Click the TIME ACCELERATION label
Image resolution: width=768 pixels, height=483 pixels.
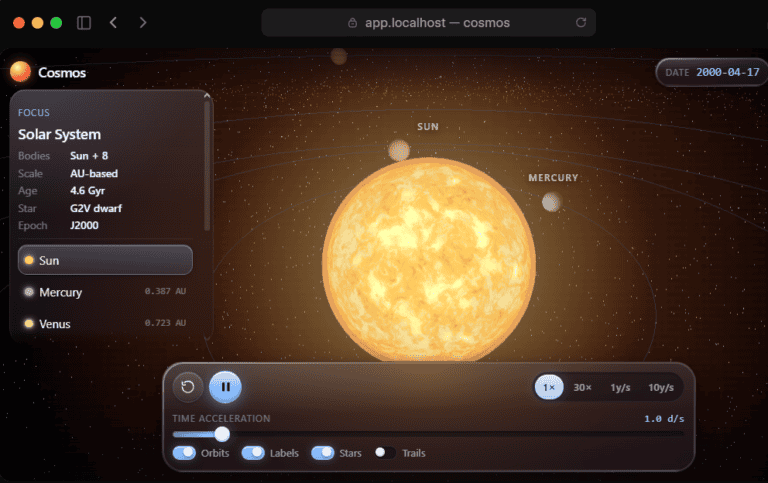click(221, 419)
